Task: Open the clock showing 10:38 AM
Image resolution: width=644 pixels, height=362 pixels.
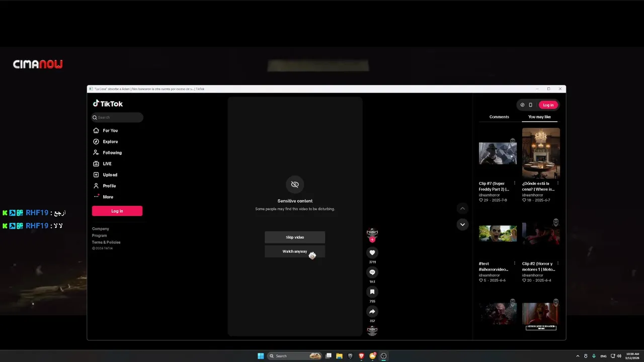Action: [632, 356]
